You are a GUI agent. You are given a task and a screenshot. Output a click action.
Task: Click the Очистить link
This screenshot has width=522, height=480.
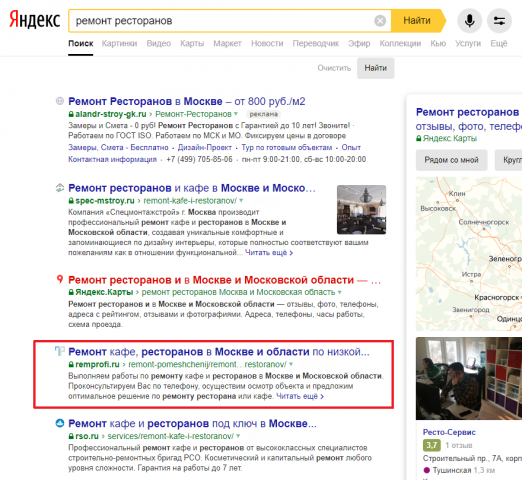click(334, 68)
